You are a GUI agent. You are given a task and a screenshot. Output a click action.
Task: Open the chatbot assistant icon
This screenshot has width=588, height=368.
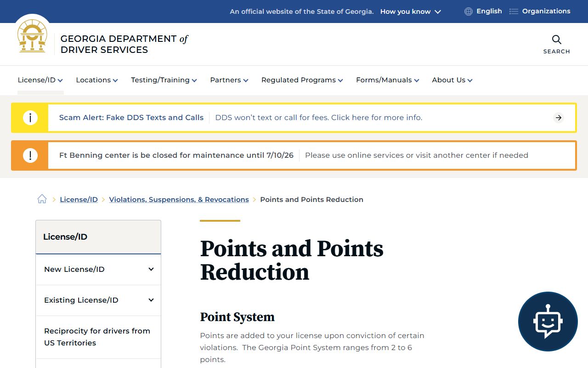point(548,321)
